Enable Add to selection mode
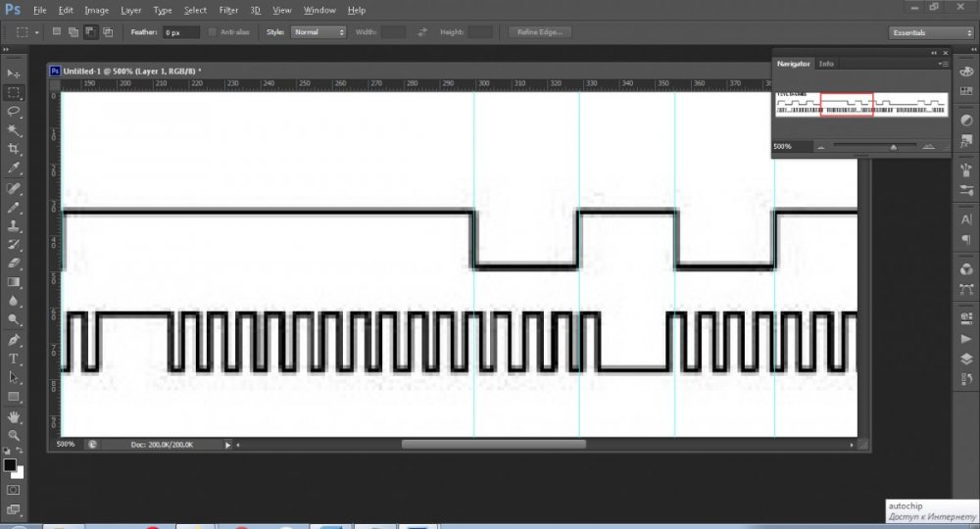 click(x=73, y=32)
